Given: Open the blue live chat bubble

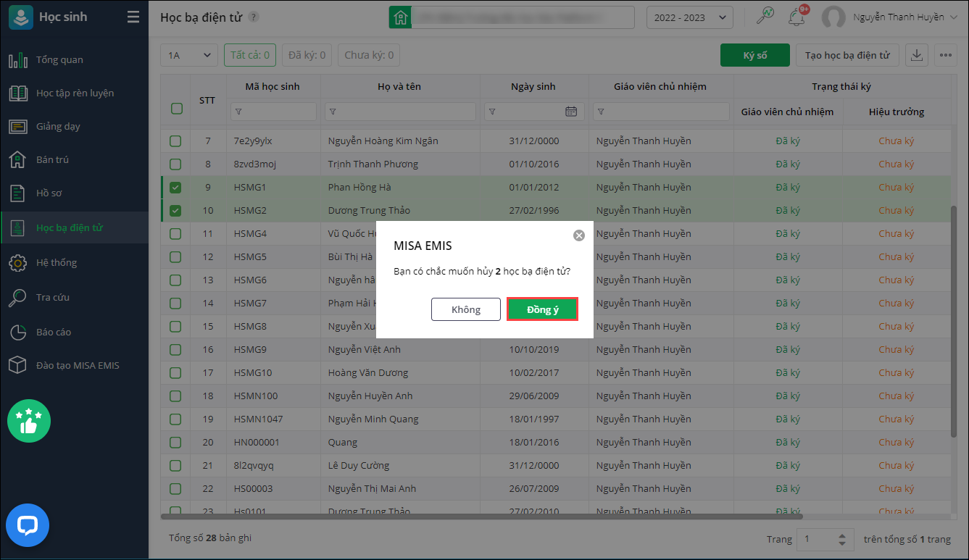Looking at the screenshot, I should pyautogui.click(x=28, y=525).
